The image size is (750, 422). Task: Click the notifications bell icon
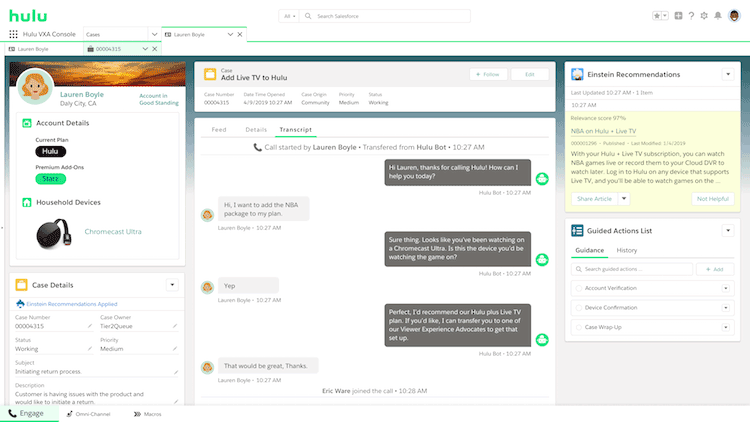(x=719, y=16)
